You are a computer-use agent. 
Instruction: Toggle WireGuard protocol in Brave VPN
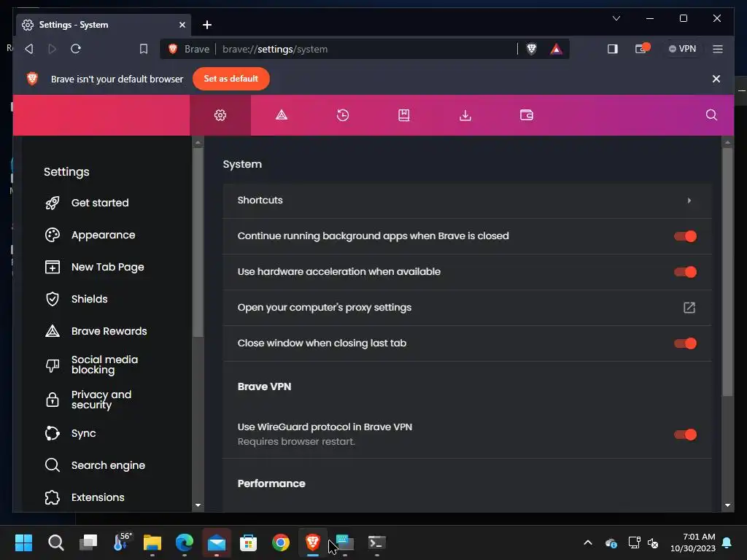[x=685, y=435]
